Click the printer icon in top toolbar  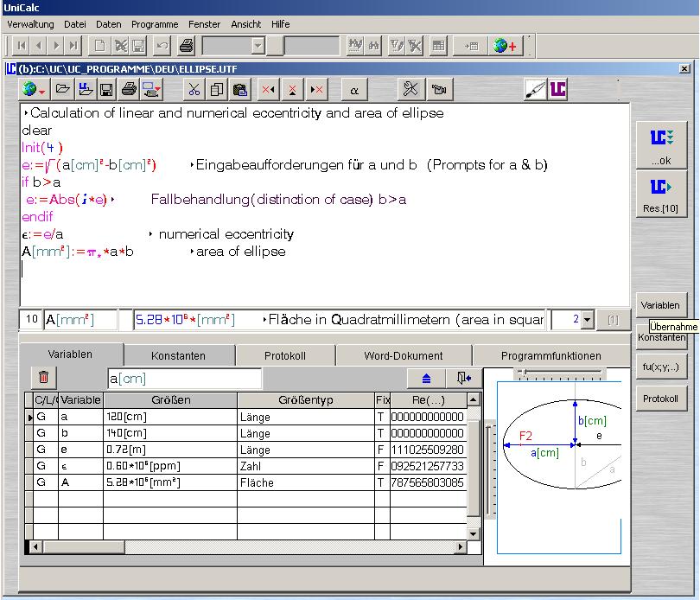coord(186,46)
